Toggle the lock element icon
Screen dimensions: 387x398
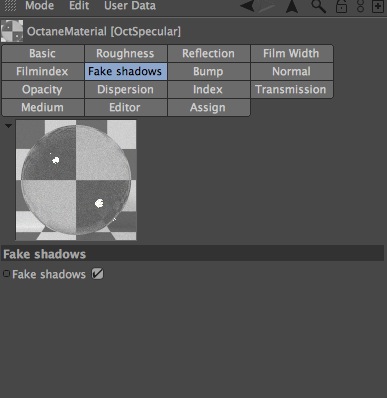(x=341, y=6)
